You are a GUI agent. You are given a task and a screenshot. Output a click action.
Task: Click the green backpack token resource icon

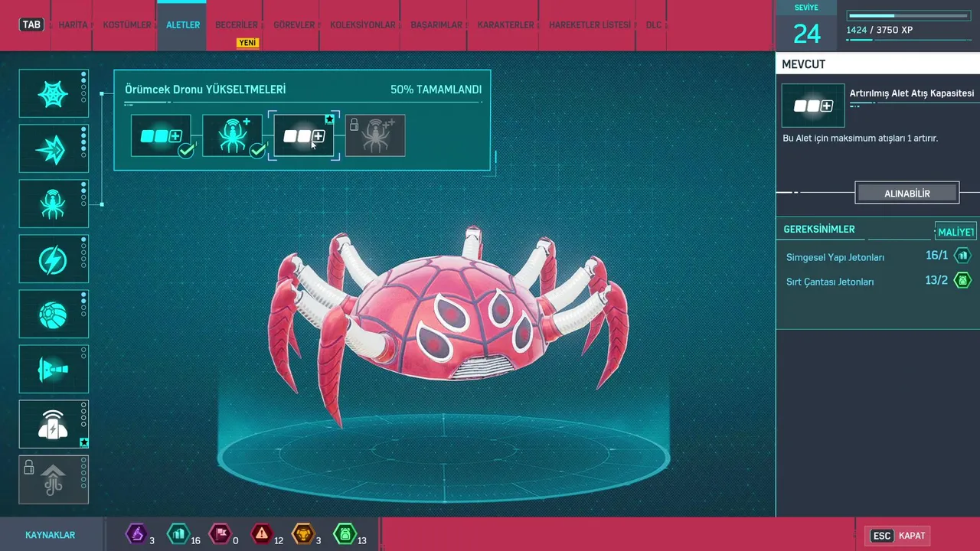click(345, 533)
